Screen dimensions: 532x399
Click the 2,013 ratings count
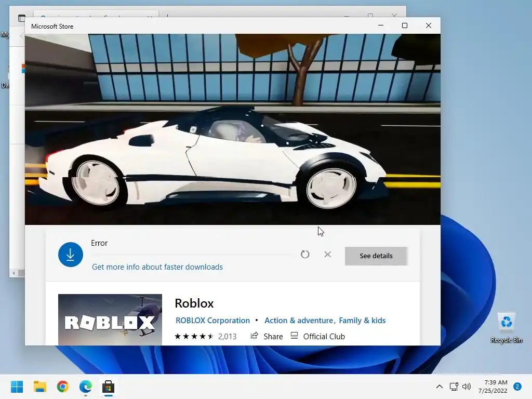(228, 336)
